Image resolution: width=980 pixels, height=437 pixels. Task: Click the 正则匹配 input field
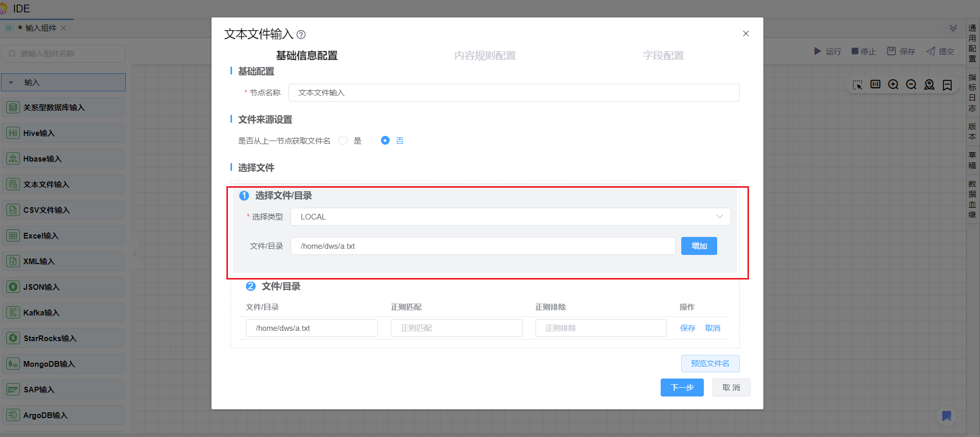(x=456, y=328)
